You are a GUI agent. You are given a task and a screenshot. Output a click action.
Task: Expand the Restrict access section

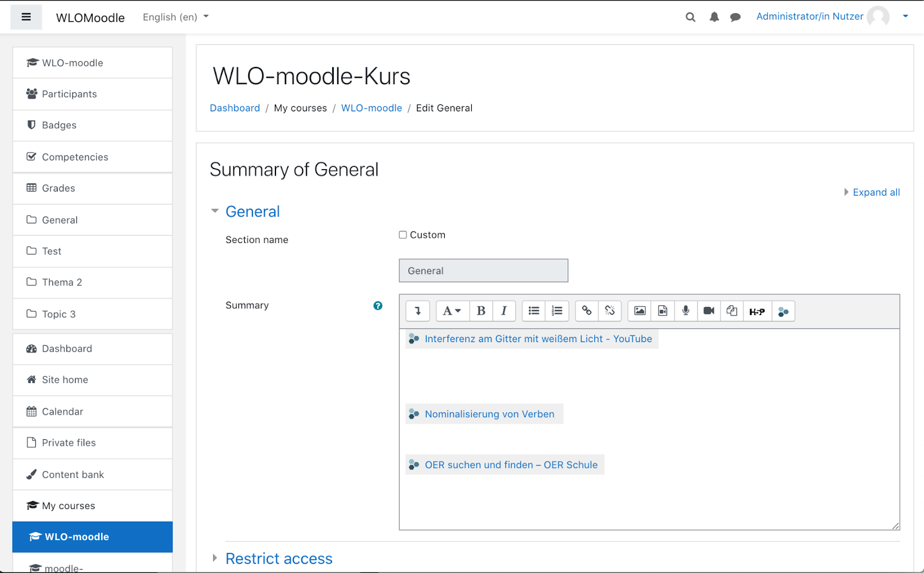coord(278,559)
